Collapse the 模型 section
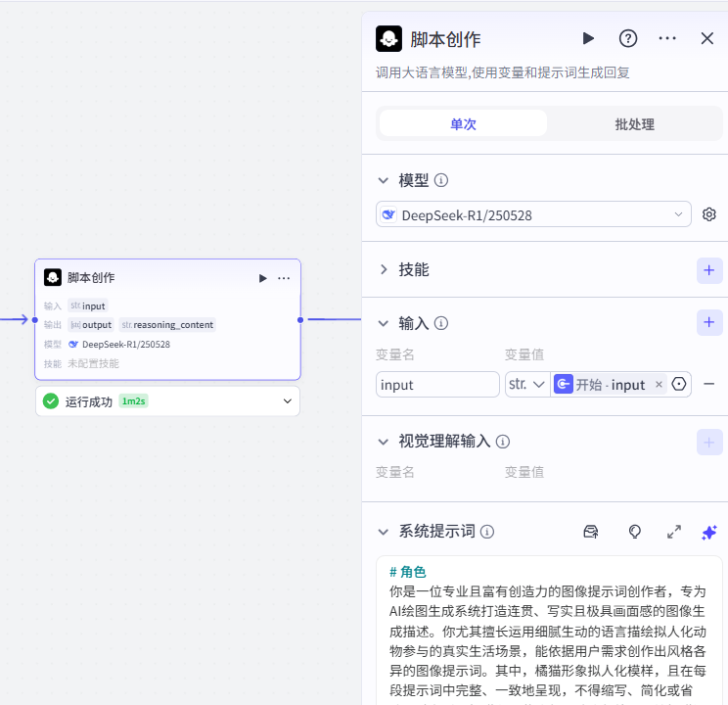Viewport: 728px width, 705px height. pos(385,180)
